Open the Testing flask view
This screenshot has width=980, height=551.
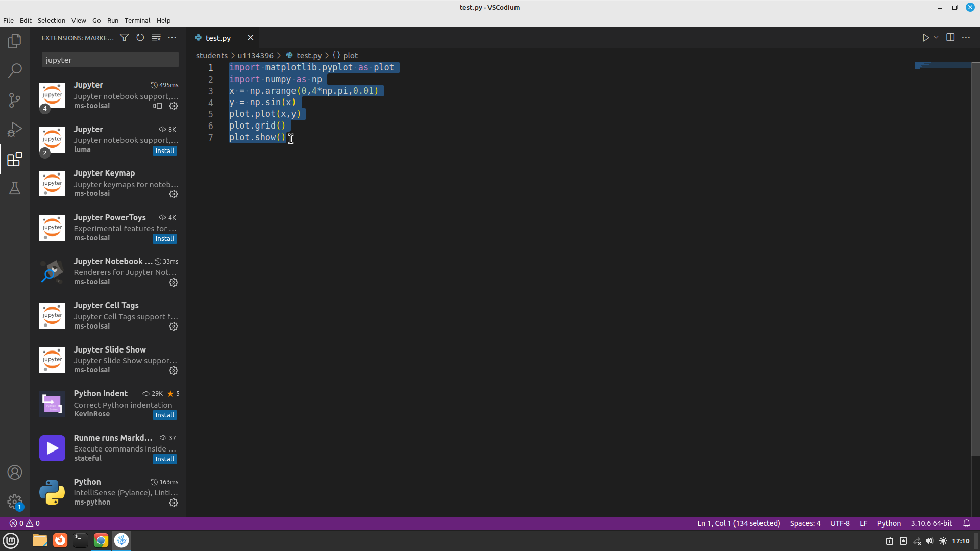coord(15,188)
